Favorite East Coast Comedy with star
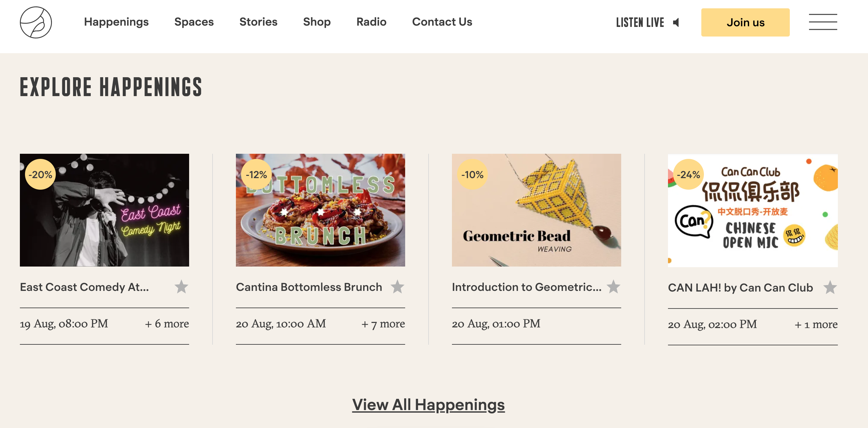This screenshot has width=868, height=428. (x=181, y=287)
